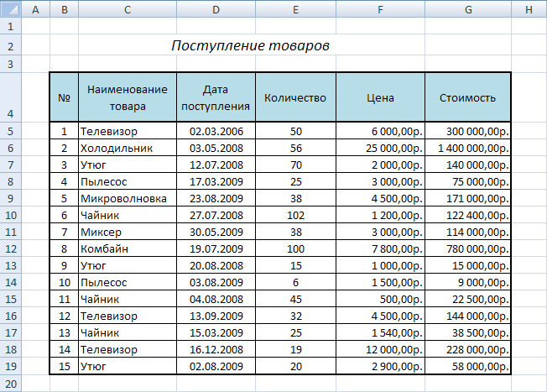Select date cell '20.08.2008'
This screenshot has width=547, height=392.
point(216,265)
